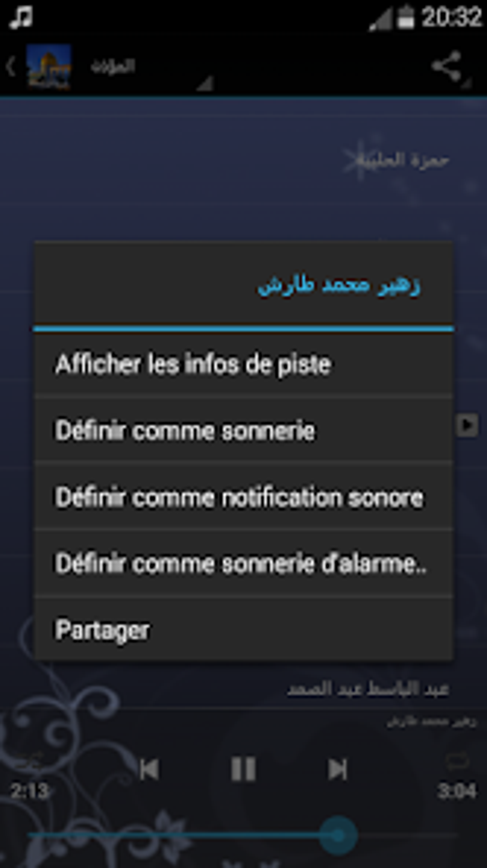Select Définir comme notification sonore
Viewport: 487px width, 868px height.
[x=243, y=497]
